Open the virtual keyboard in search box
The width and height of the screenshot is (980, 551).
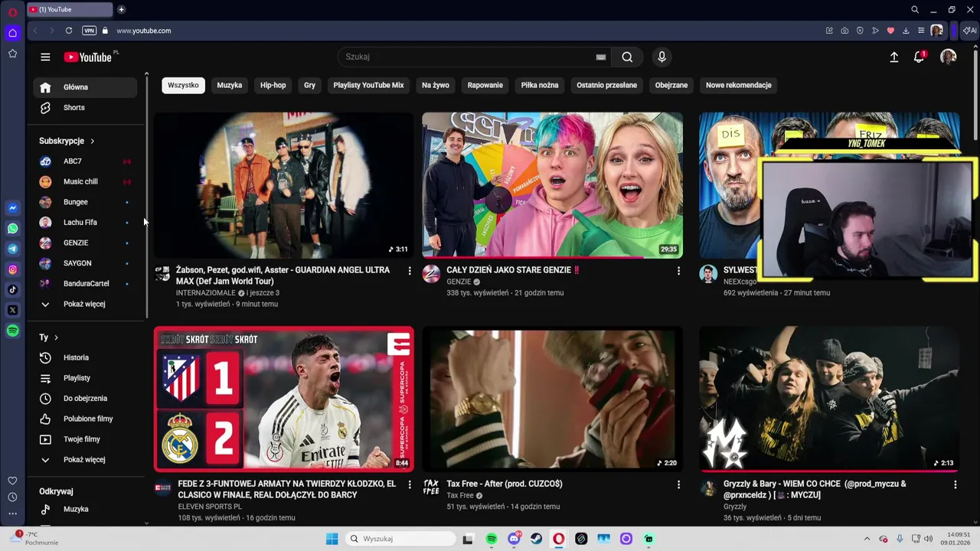(x=601, y=57)
